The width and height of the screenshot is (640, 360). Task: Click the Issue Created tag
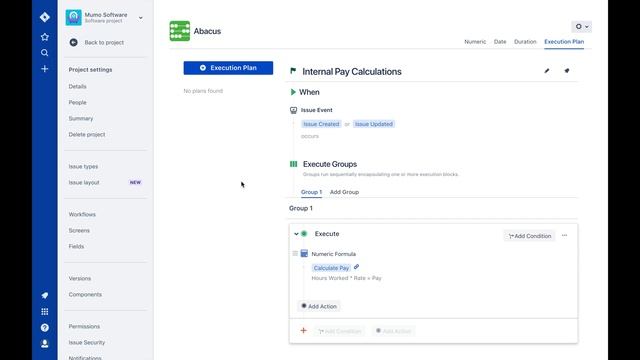click(321, 124)
